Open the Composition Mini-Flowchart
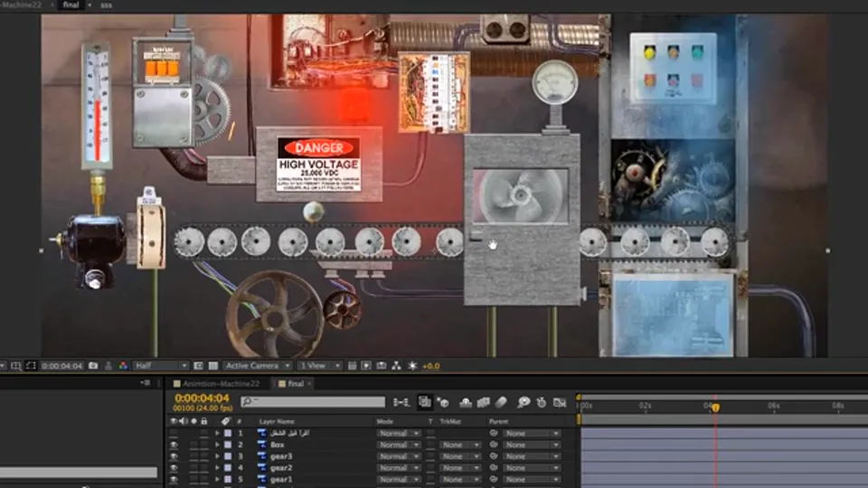This screenshot has height=488, width=868. point(401,402)
